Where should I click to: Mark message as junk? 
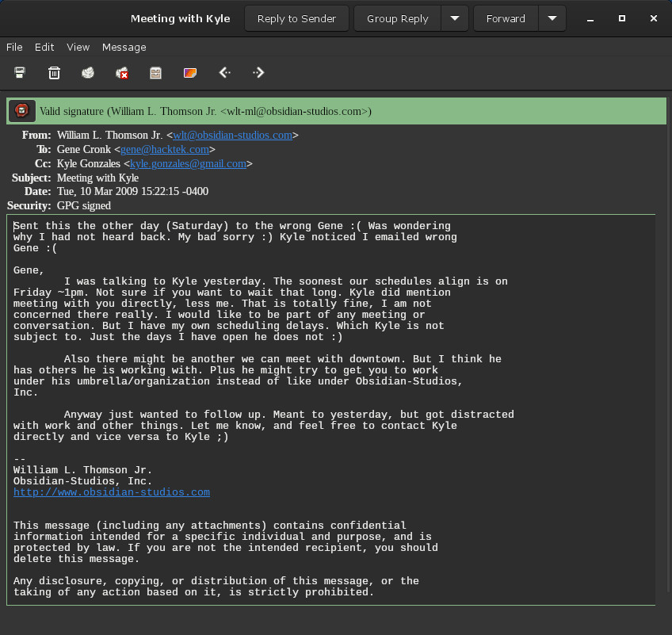click(88, 73)
